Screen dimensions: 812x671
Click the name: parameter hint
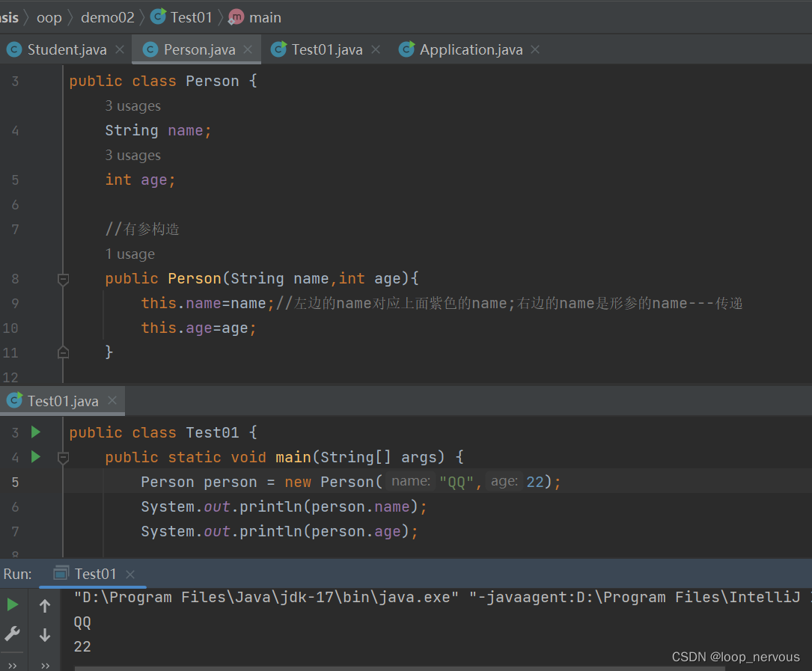click(x=411, y=482)
